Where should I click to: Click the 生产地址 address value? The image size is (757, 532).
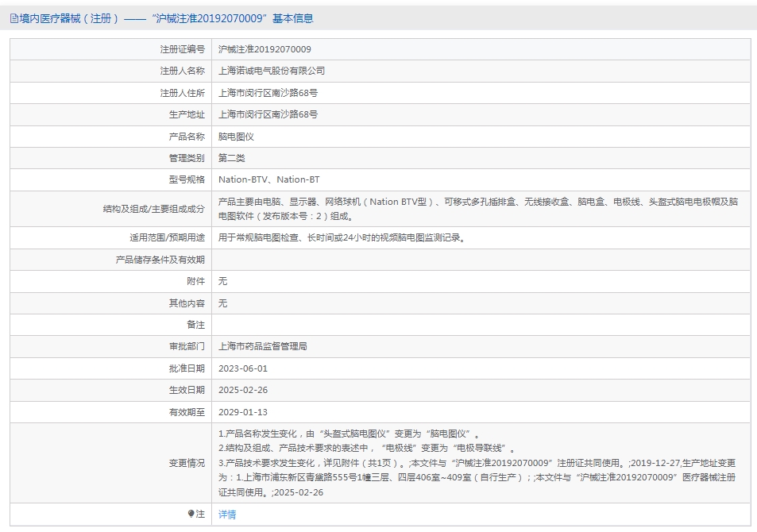(x=268, y=114)
